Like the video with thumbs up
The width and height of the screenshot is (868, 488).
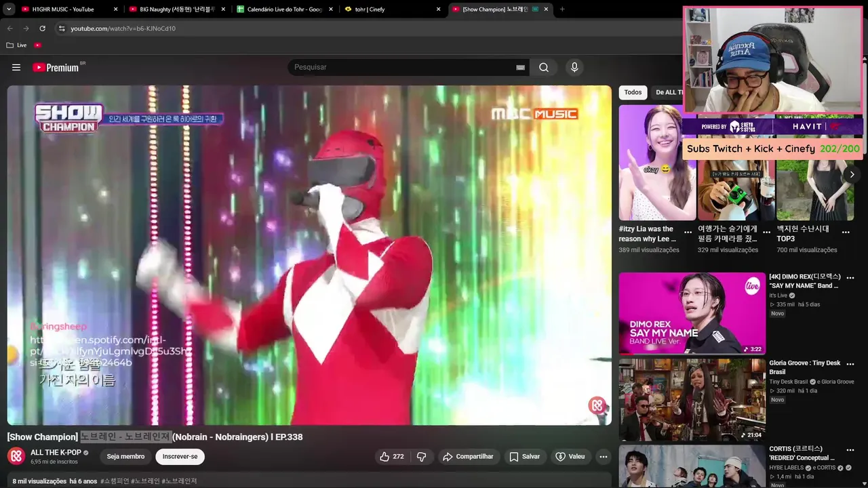pos(392,456)
